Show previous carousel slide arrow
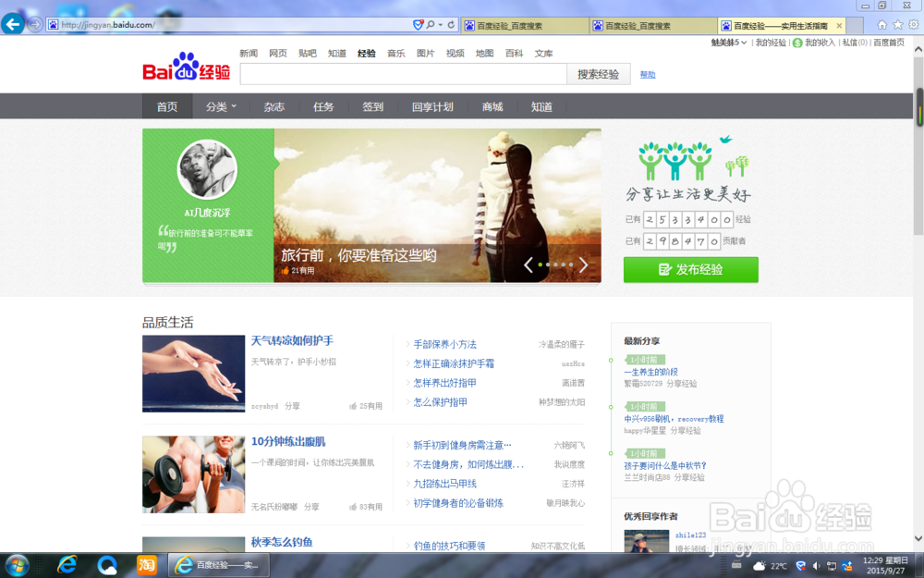 click(529, 264)
